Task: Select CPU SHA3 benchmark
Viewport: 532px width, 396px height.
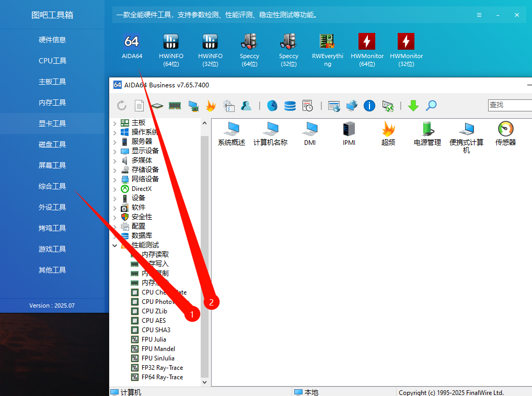Action: tap(156, 330)
